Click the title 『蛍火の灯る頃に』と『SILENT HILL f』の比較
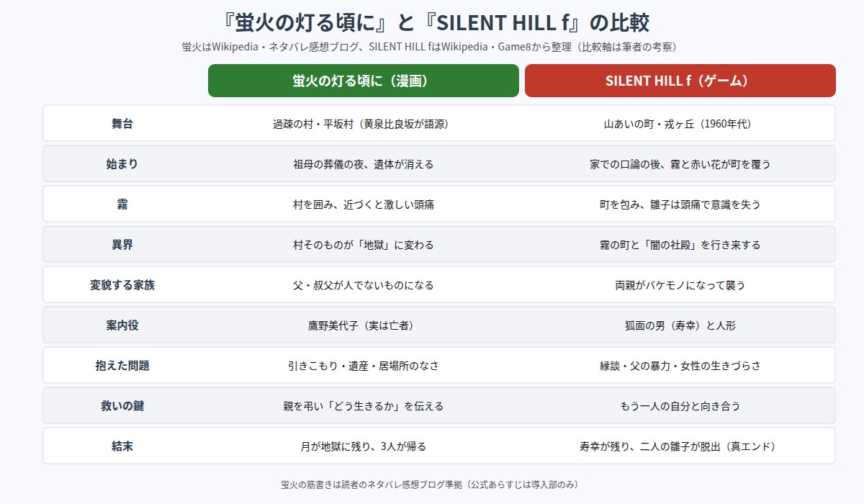Image resolution: width=864 pixels, height=504 pixels. tap(432, 22)
